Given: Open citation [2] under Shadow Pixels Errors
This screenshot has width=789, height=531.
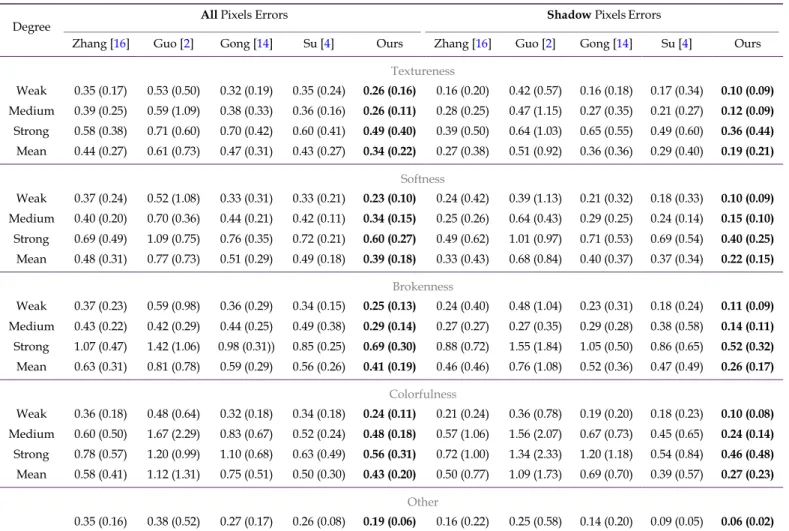Looking at the screenshot, I should [548, 44].
